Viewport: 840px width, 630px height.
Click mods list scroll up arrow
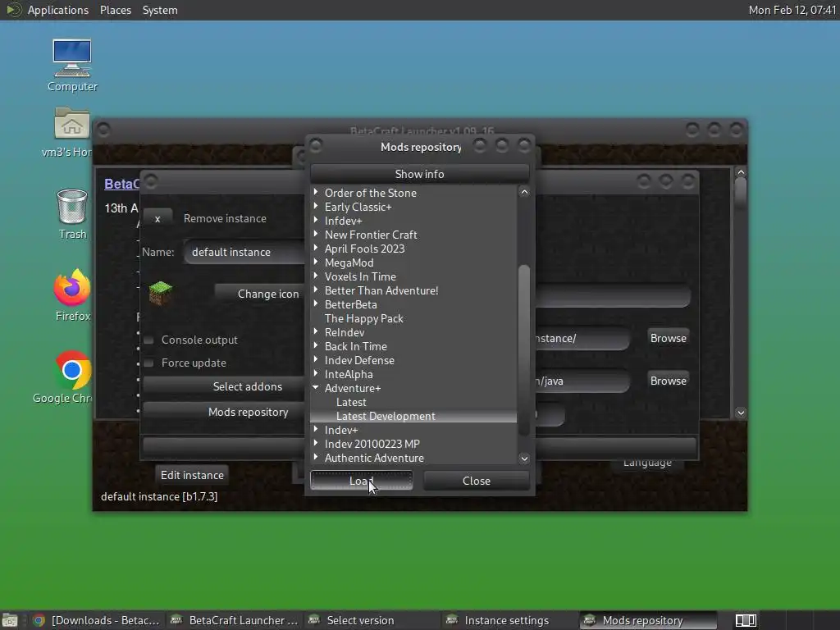pos(524,192)
